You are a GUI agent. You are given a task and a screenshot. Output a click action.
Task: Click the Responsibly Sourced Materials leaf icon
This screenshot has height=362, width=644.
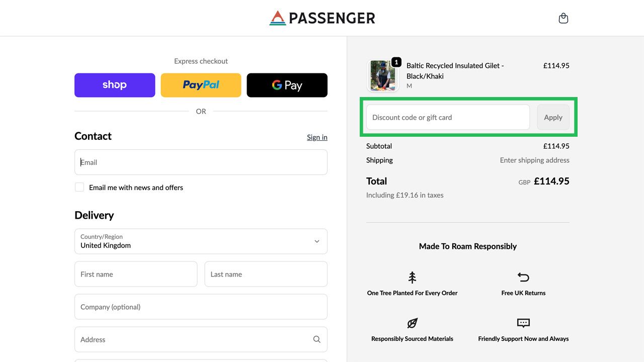point(412,323)
